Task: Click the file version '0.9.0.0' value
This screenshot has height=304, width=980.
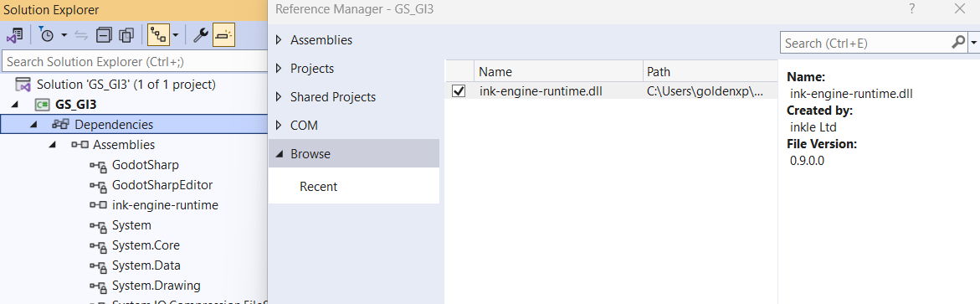Action: [808, 161]
